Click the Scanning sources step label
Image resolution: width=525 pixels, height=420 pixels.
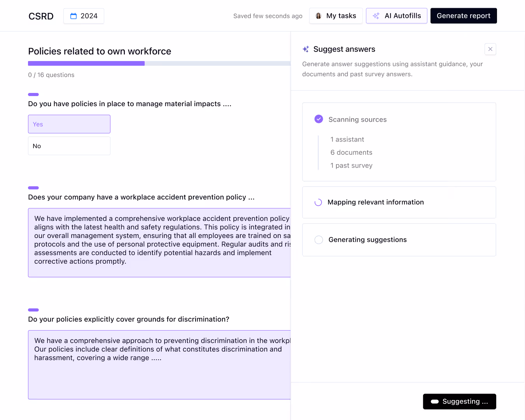click(358, 119)
